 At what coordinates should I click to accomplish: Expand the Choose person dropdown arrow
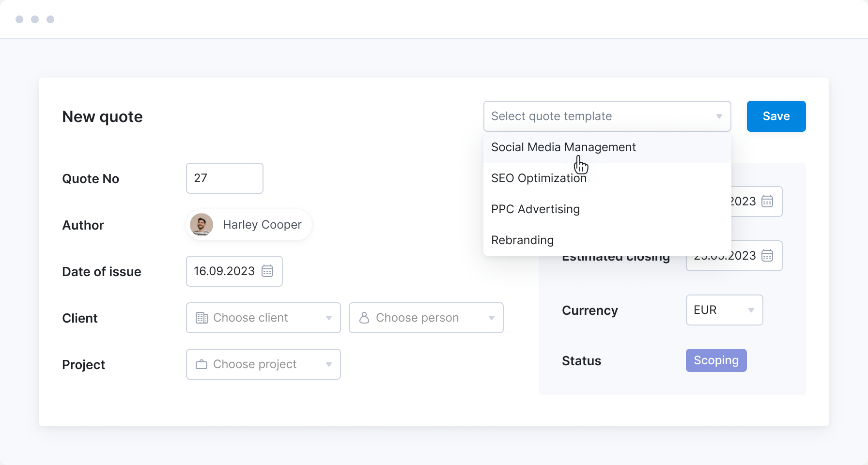click(x=492, y=318)
